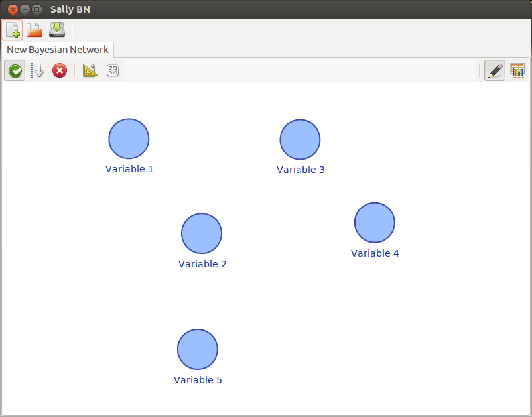Viewport: 532px width, 417px height.
Task: Open a network file via the folder icon
Action: [x=34, y=30]
